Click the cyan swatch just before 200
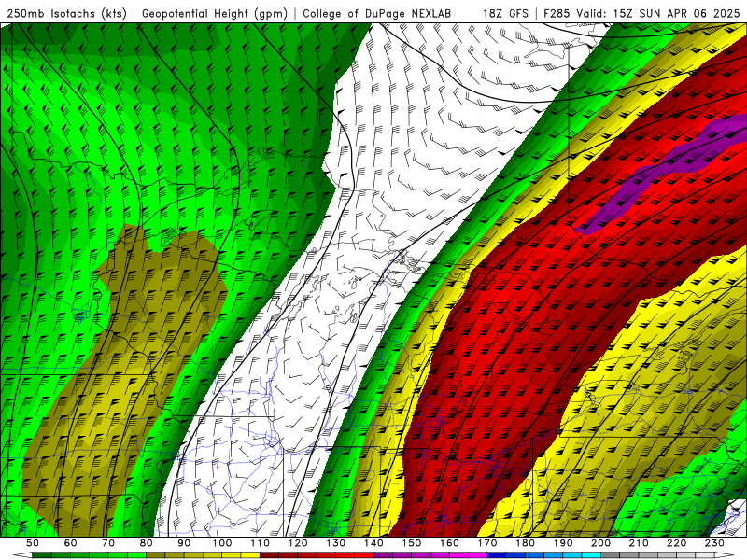Screen dimensions: 747x560 tap(591, 554)
